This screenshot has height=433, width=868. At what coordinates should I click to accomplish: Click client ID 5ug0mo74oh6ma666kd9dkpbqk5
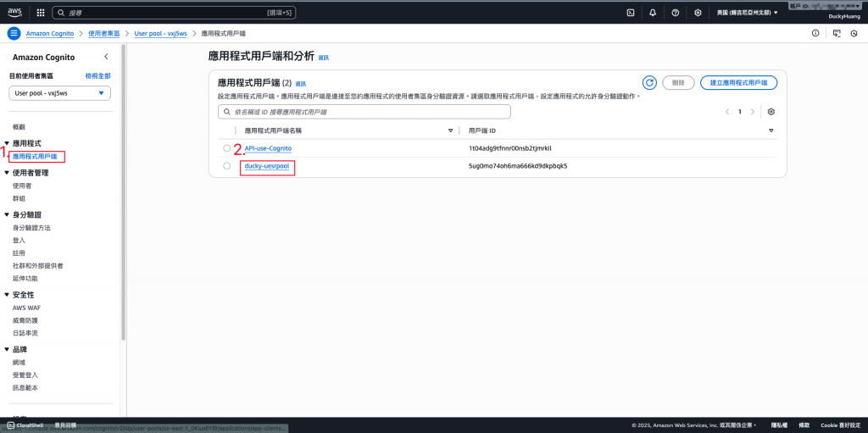click(x=518, y=166)
